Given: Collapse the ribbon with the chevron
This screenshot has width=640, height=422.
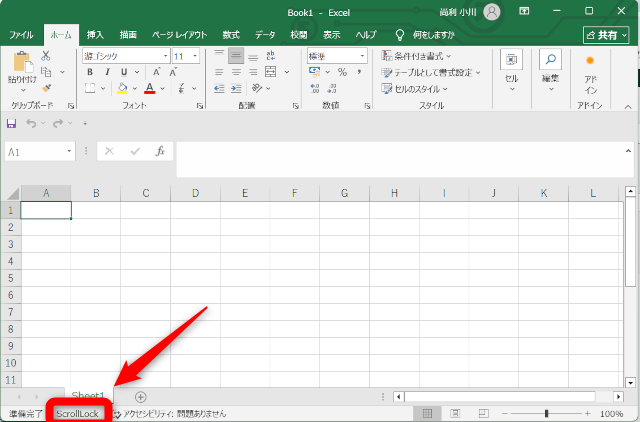Looking at the screenshot, I should [628, 107].
